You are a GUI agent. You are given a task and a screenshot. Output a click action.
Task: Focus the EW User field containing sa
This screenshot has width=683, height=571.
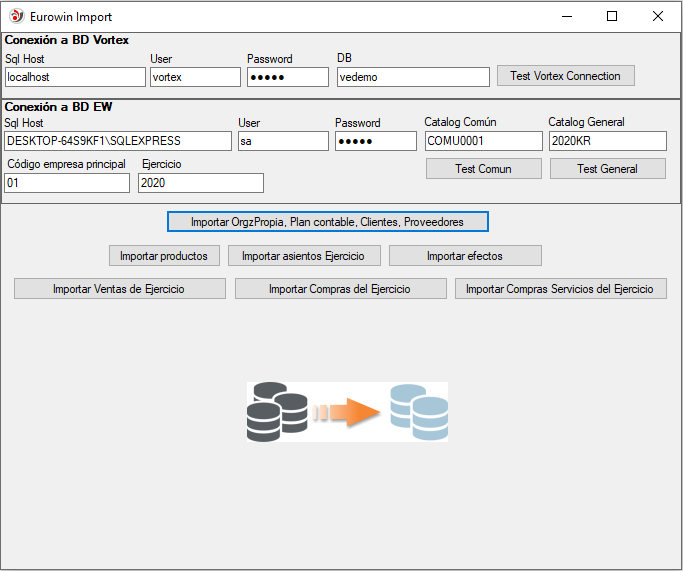click(x=281, y=141)
